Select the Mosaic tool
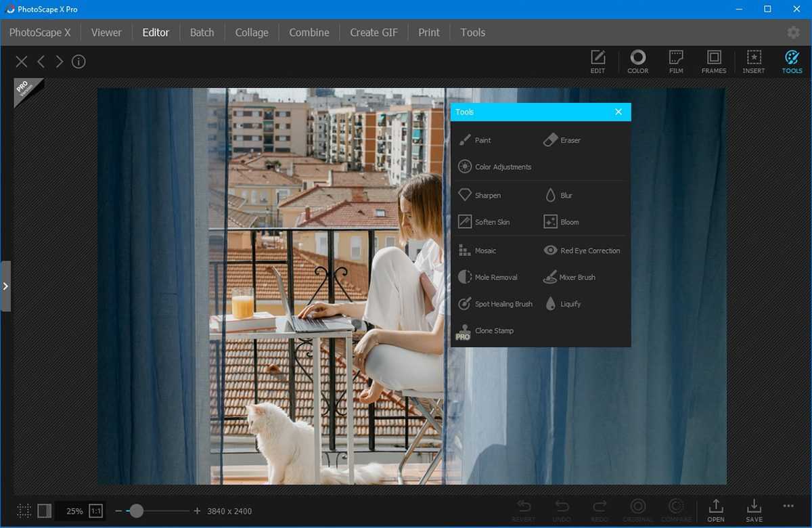 click(478, 250)
